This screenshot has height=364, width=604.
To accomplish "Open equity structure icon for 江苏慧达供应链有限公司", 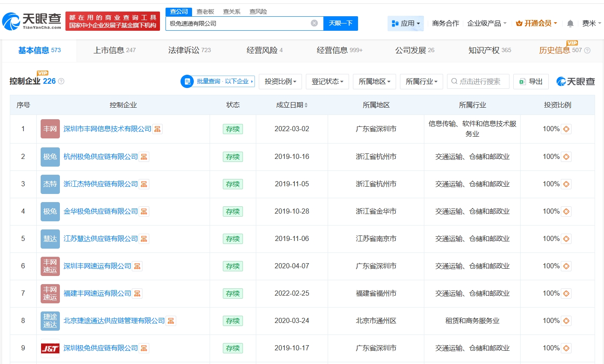I will [x=144, y=239].
